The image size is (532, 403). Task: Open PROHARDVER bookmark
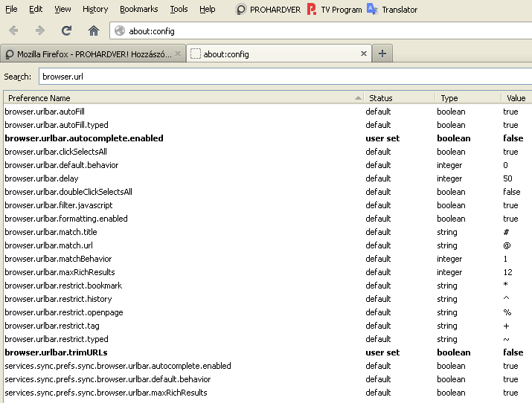coord(268,10)
